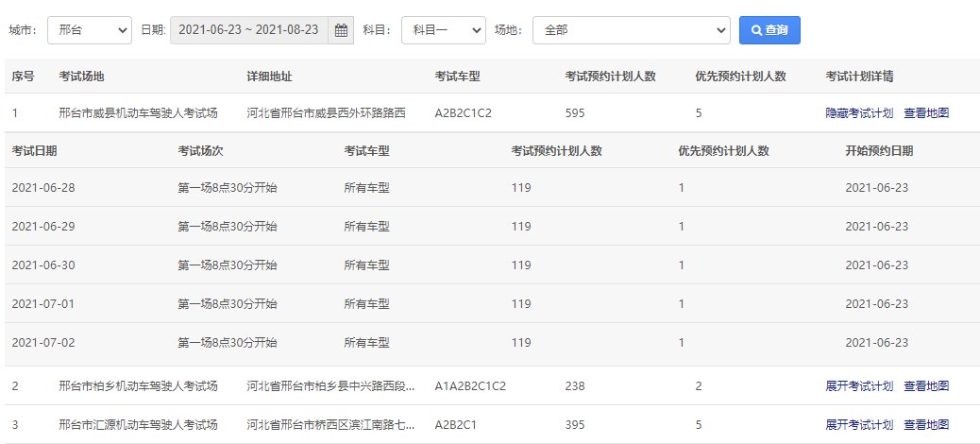
Task: Expand the 场地 dropdown showing 全部
Action: pos(632,30)
